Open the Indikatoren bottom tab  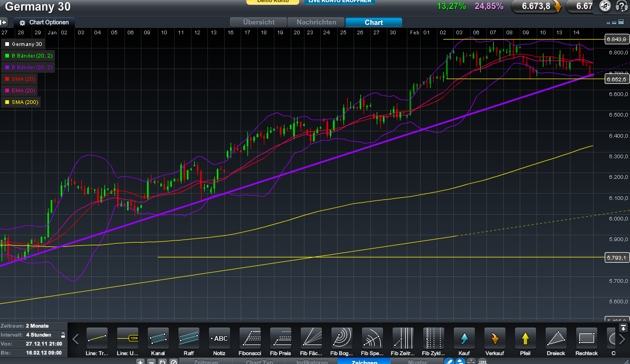point(312,361)
